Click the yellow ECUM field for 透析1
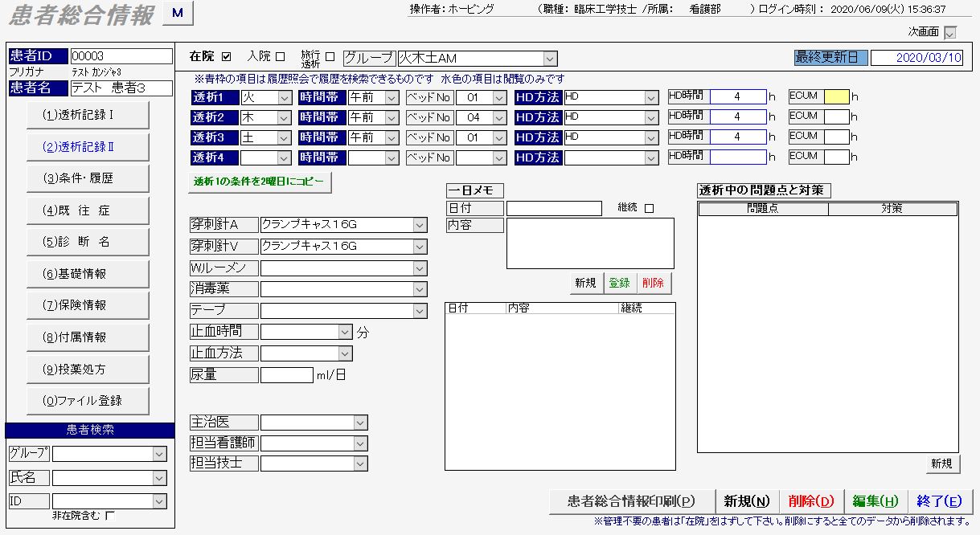 [837, 96]
